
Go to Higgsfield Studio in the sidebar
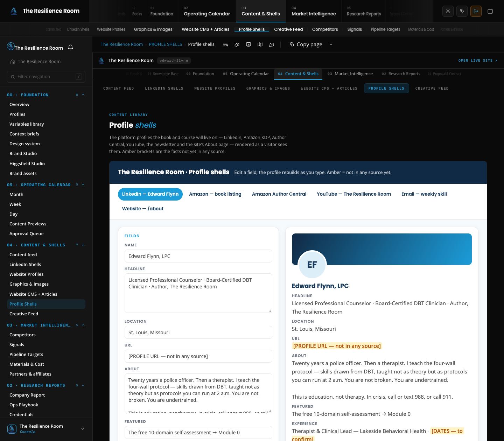click(27, 163)
